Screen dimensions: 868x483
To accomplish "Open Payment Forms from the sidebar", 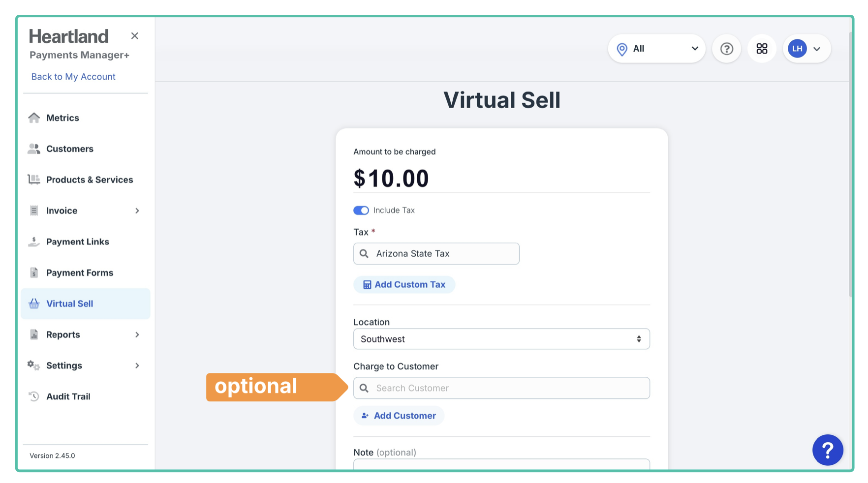I will [x=79, y=272].
